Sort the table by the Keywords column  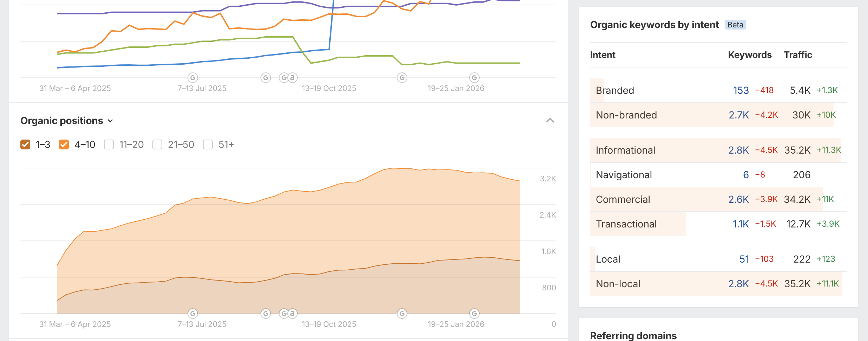(750, 55)
